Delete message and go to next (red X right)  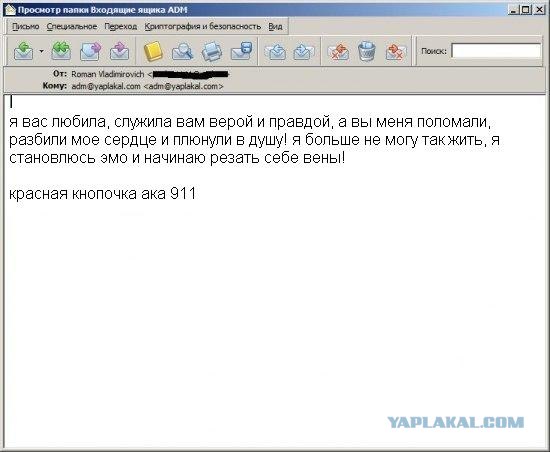pyautogui.click(x=396, y=52)
